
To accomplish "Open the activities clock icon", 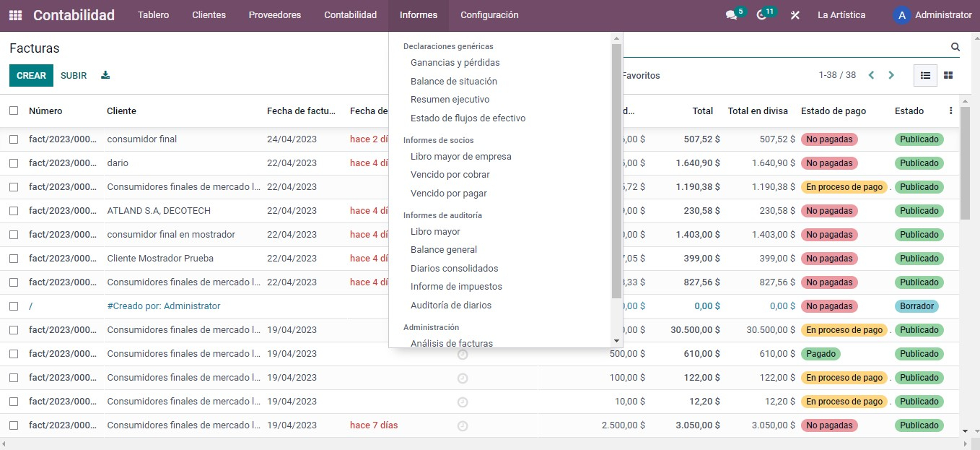I will (x=761, y=15).
